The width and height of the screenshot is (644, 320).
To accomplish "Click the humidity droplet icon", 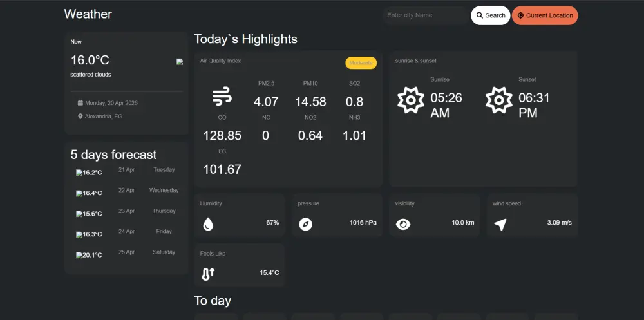I will 208,224.
